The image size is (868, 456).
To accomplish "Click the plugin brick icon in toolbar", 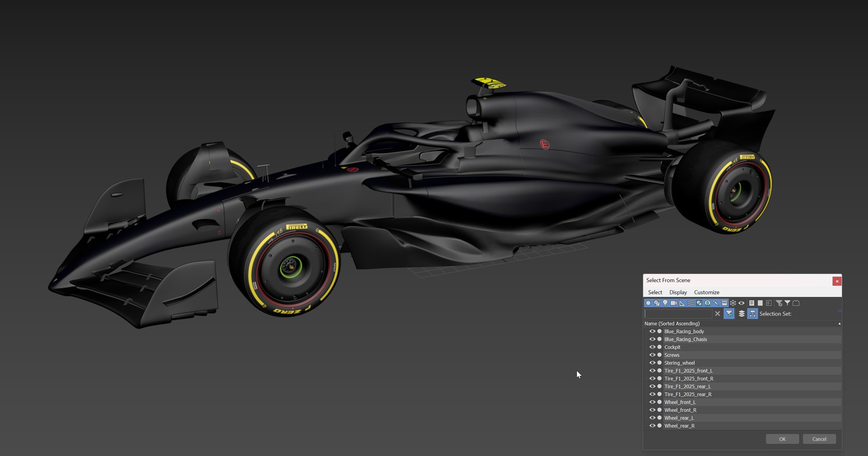I will click(x=796, y=303).
